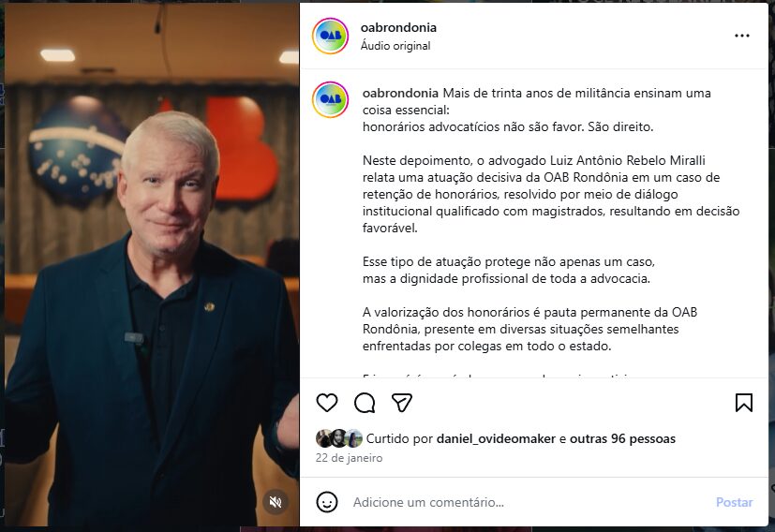Open the emoji picker smiley icon
The image size is (775, 532).
pos(327,502)
